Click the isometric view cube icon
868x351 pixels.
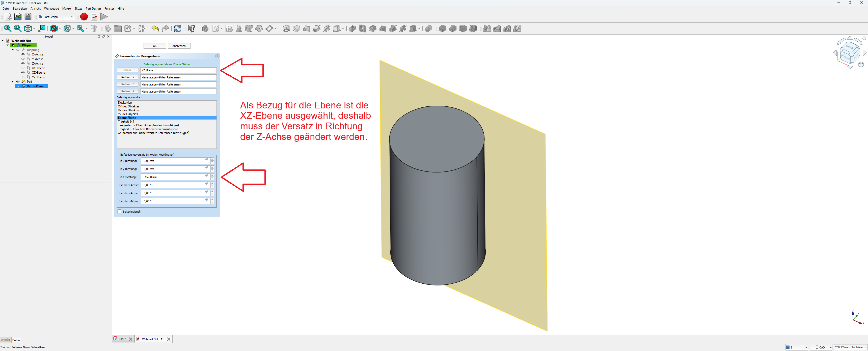pyautogui.click(x=28, y=29)
